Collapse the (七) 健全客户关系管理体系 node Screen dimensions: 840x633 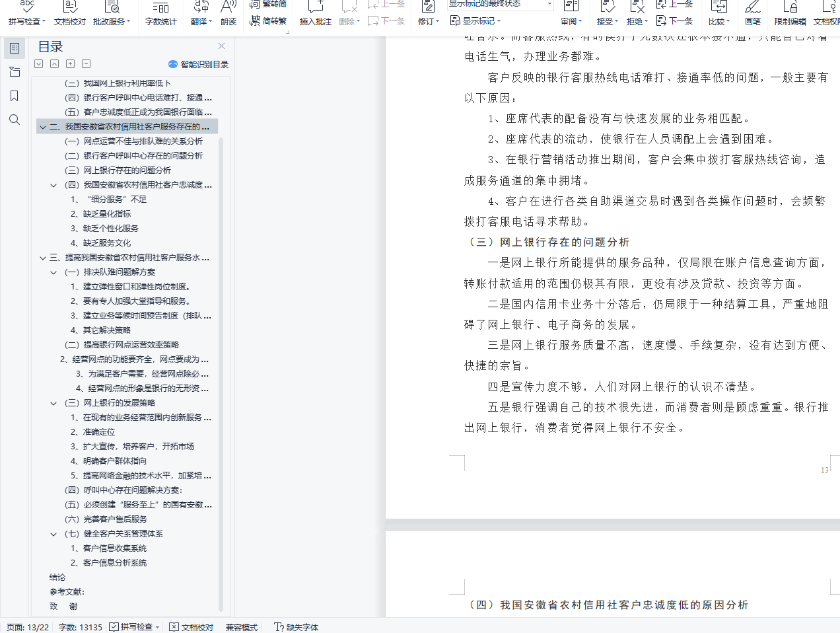[x=54, y=534]
